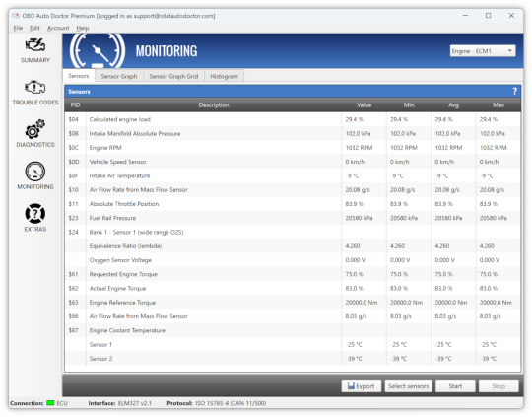
Task: Open the Extras lifebuoy icon
Action: coord(35,214)
